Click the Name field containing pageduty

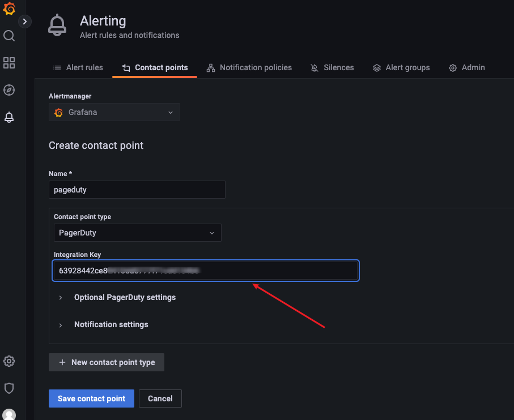pos(137,190)
